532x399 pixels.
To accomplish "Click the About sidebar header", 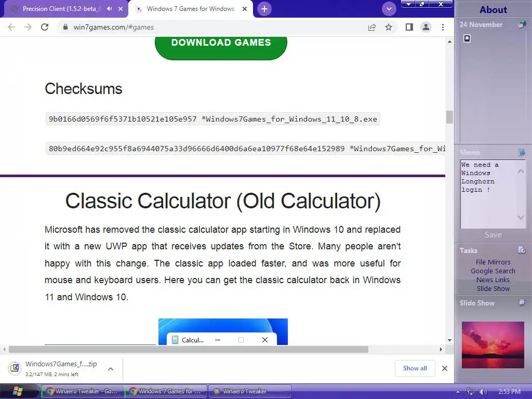I will 494,9.
